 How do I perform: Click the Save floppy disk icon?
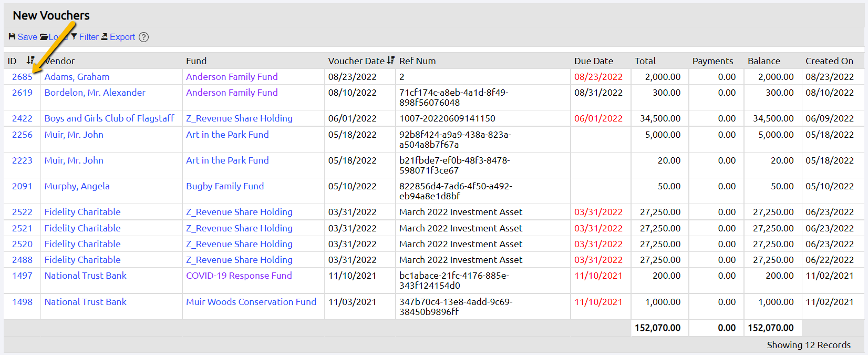(12, 37)
